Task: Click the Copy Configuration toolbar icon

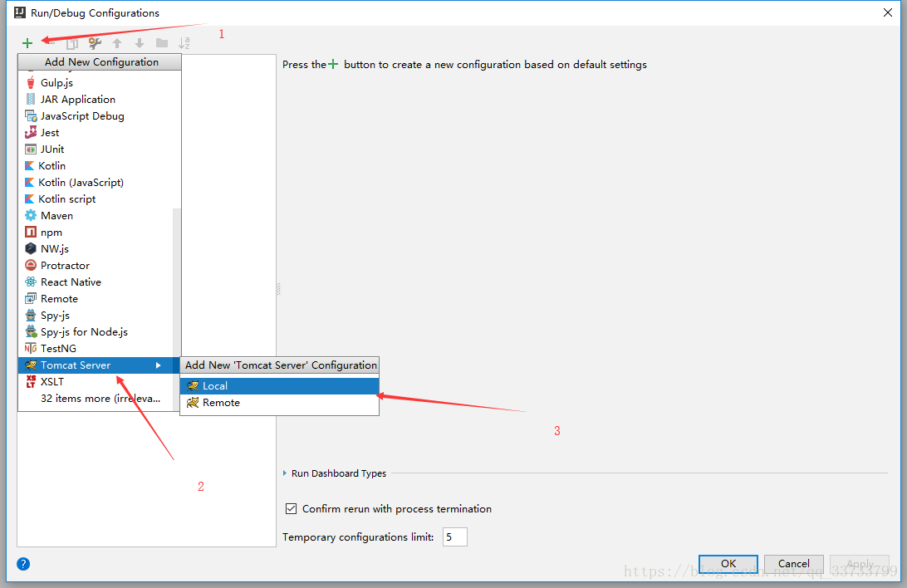Action: tap(71, 43)
